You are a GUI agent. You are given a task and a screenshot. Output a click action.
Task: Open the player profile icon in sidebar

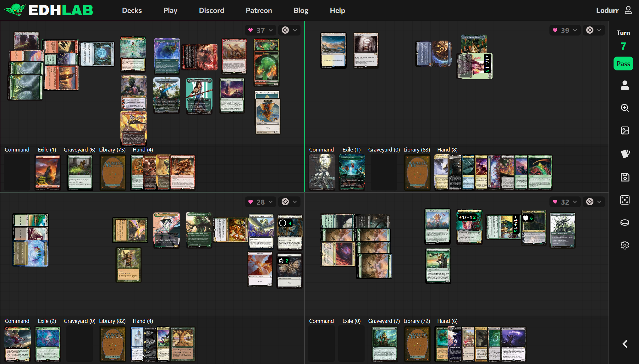click(625, 85)
